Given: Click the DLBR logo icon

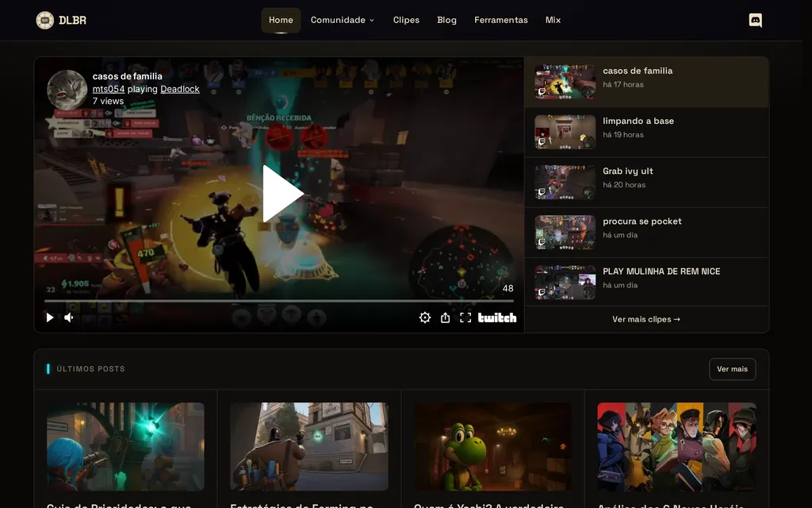Looking at the screenshot, I should click(45, 20).
